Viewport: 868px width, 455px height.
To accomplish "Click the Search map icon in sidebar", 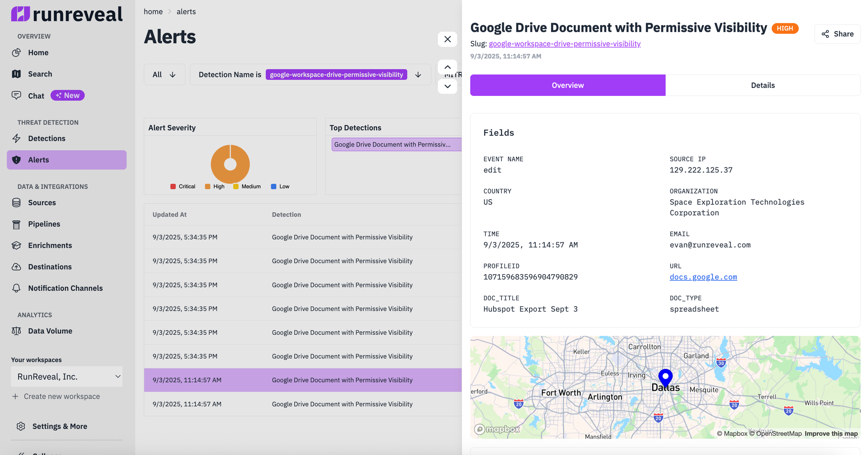I will [16, 74].
